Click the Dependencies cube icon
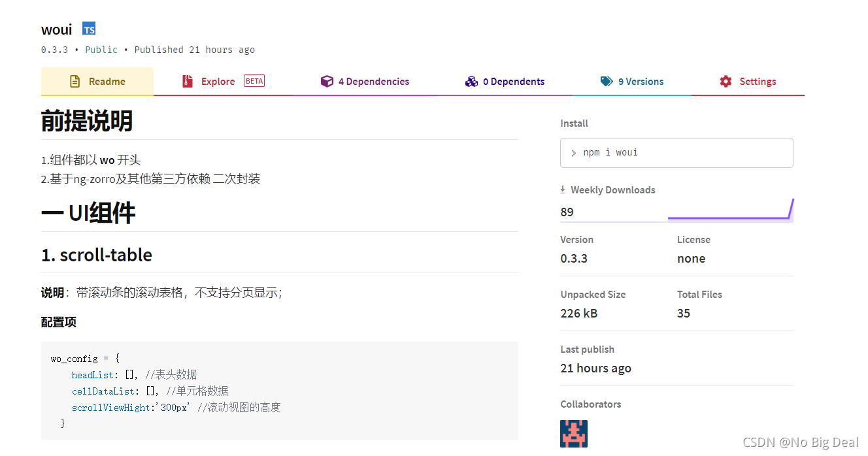This screenshot has height=456, width=868. tap(327, 82)
